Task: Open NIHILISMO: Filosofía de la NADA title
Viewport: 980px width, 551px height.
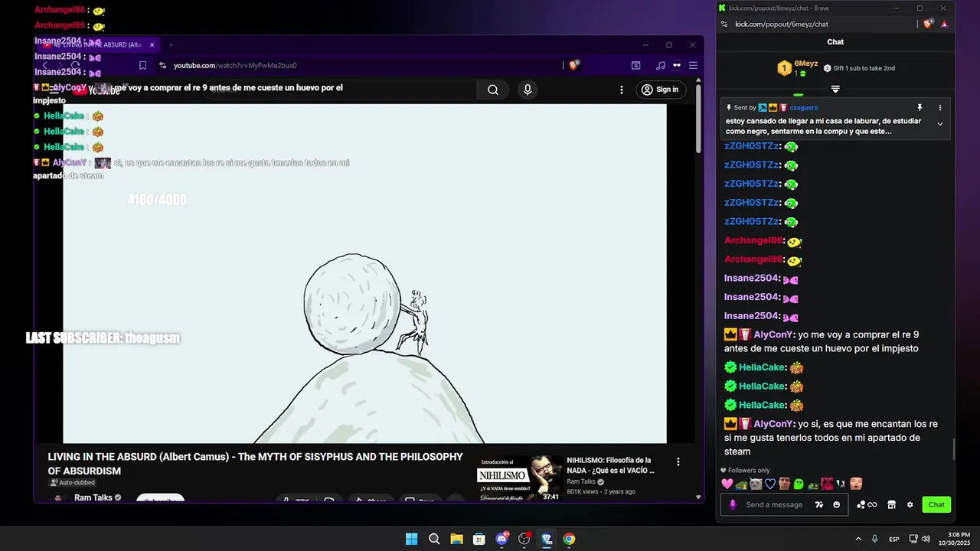Action: coord(610,465)
